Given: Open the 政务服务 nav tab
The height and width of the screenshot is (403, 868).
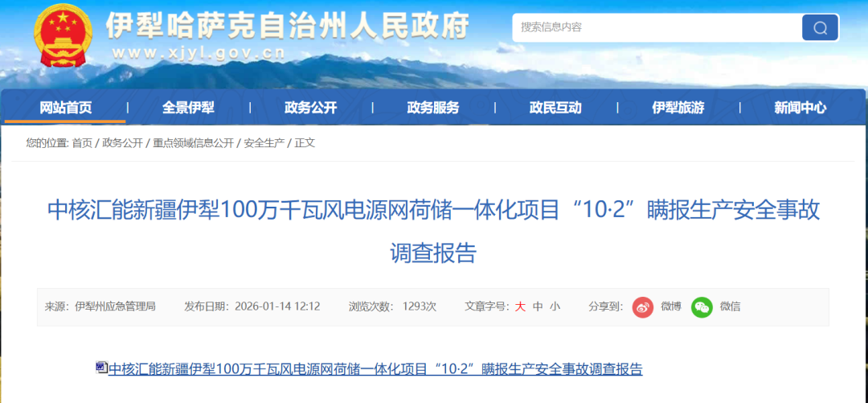Looking at the screenshot, I should [x=433, y=108].
